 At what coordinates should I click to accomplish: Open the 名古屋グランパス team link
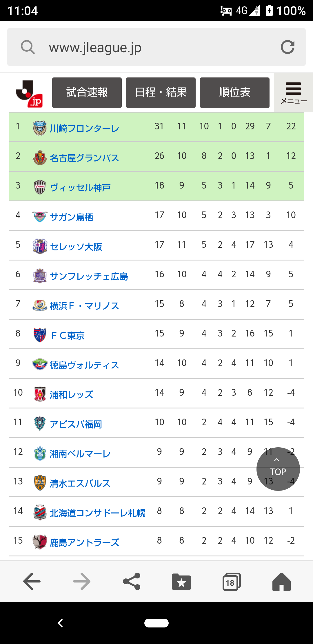pyautogui.click(x=84, y=158)
